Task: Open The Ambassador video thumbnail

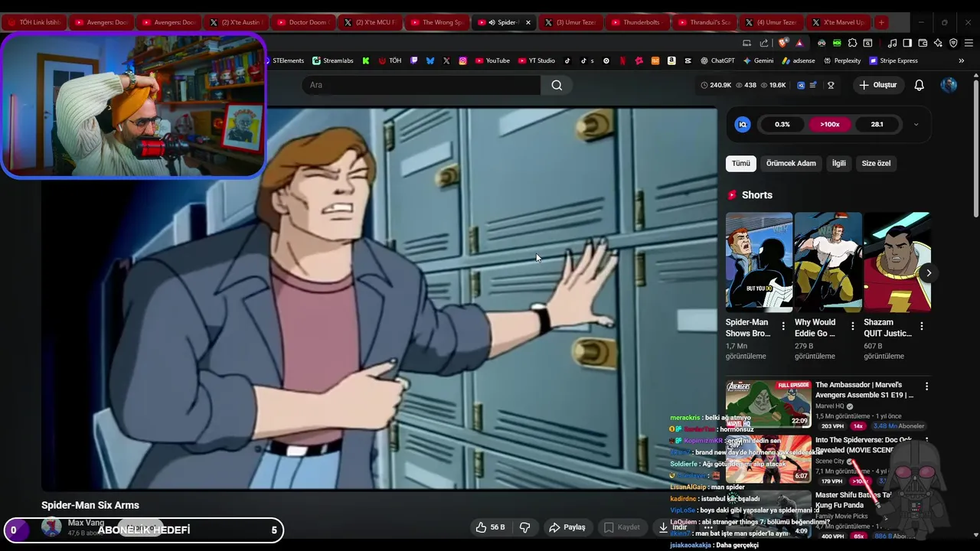Action: click(768, 403)
